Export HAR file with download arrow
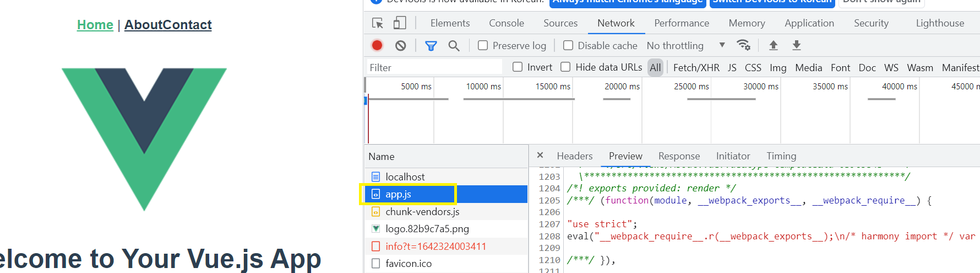The image size is (980, 273). coord(797,45)
